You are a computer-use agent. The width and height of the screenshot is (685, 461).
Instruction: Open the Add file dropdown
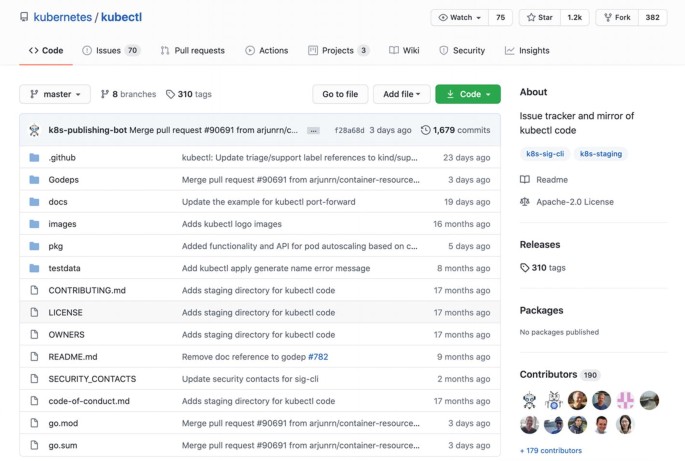tap(401, 94)
